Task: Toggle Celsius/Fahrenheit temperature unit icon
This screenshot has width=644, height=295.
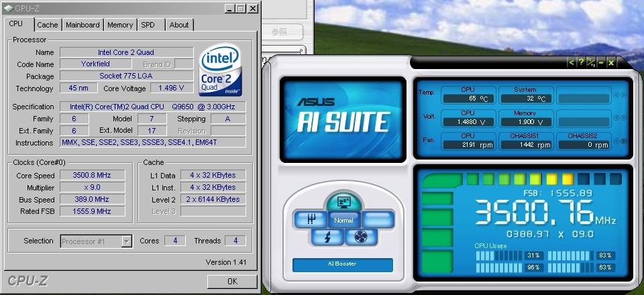Action: (591, 63)
